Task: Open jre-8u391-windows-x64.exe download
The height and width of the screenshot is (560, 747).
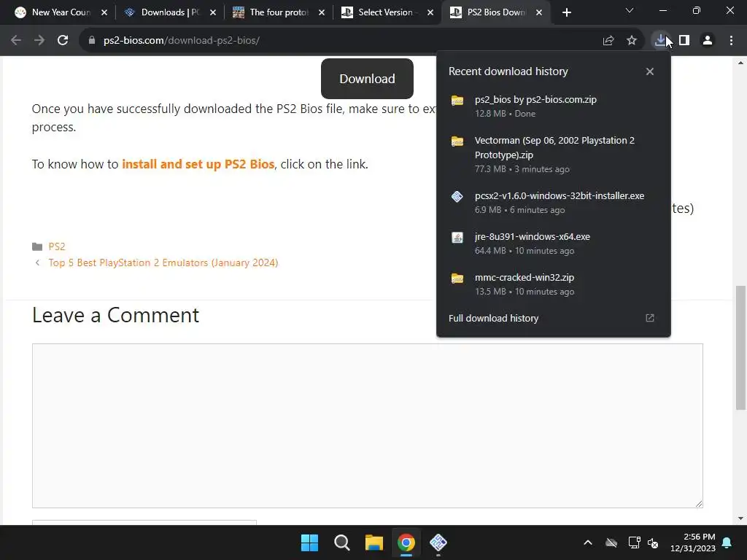Action: 554,244
